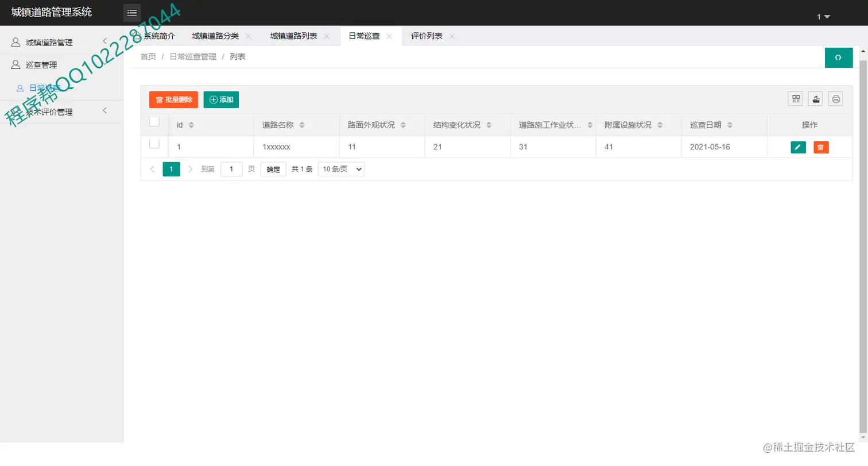Select page 1 in the pagination control
The image size is (868, 466).
(170, 168)
